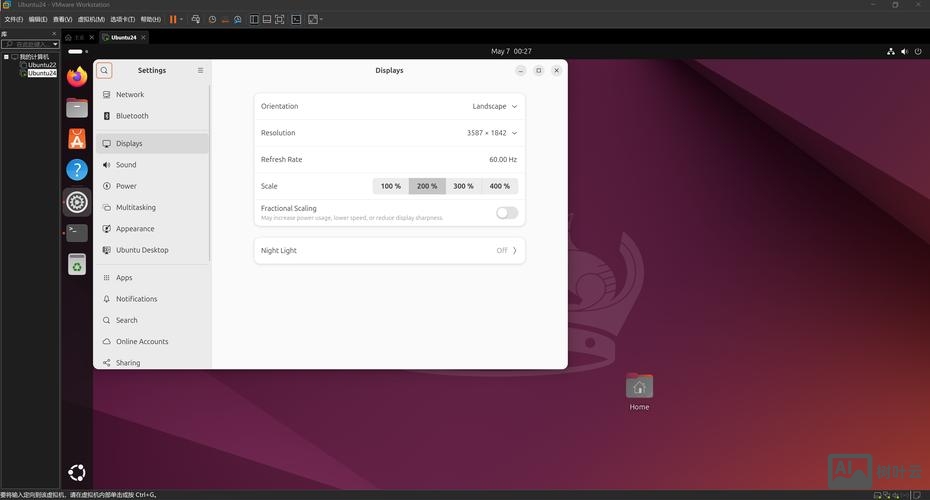Open the 文件(F) menu
The width and height of the screenshot is (930, 500).
click(x=14, y=20)
